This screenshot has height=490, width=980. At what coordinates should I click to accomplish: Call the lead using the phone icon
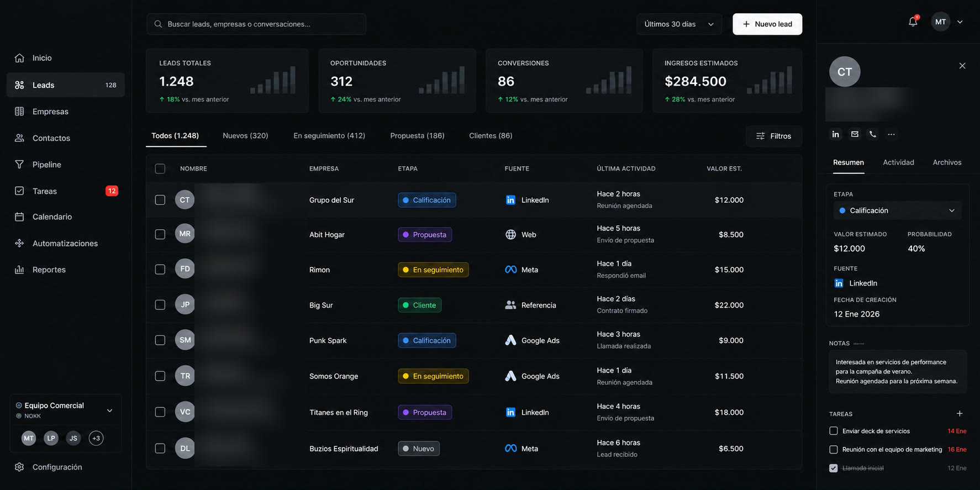click(873, 134)
